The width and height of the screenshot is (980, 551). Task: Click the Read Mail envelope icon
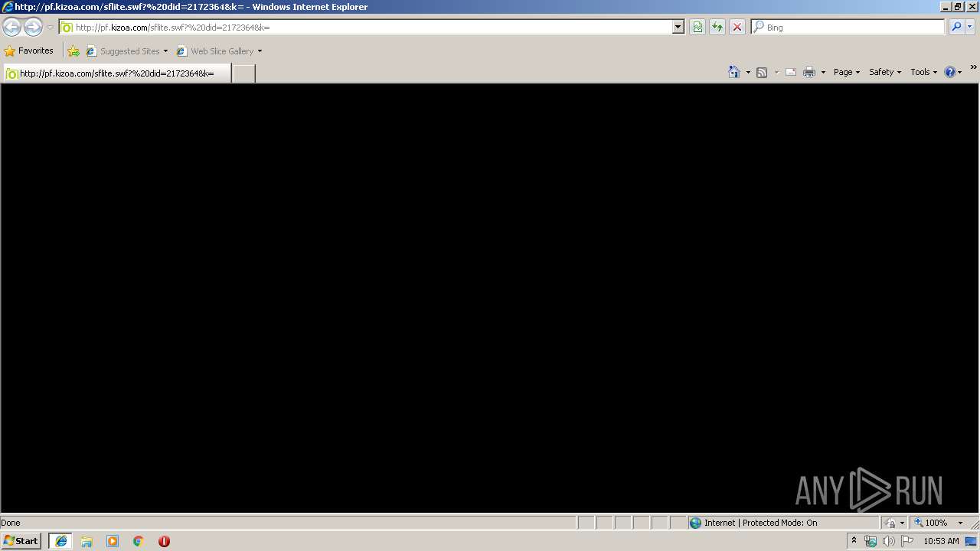[791, 72]
